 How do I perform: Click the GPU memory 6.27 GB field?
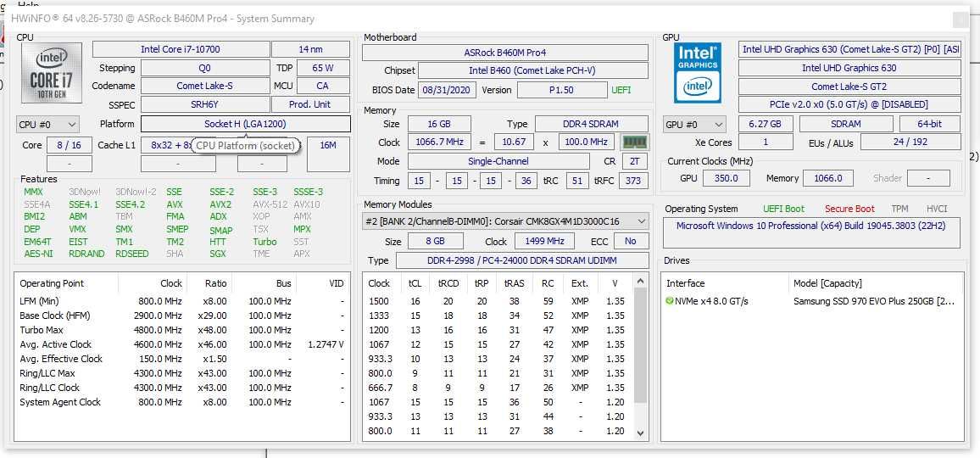click(766, 124)
